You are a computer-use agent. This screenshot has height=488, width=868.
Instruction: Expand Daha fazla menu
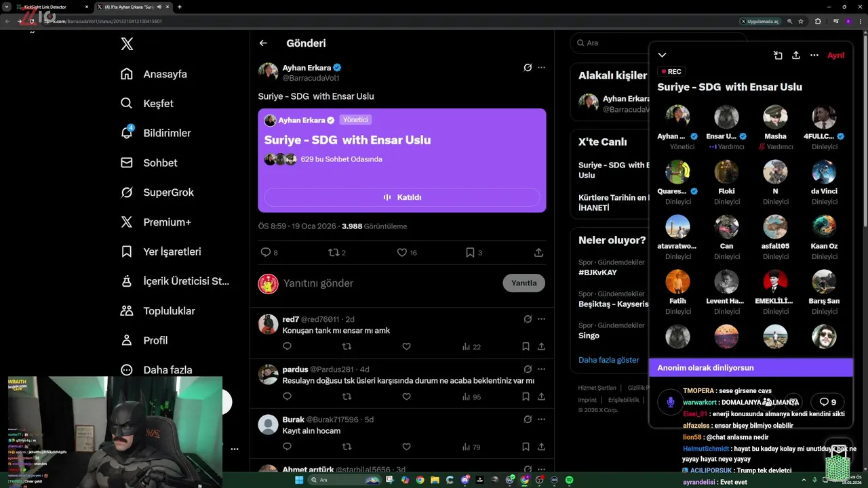[x=157, y=369]
